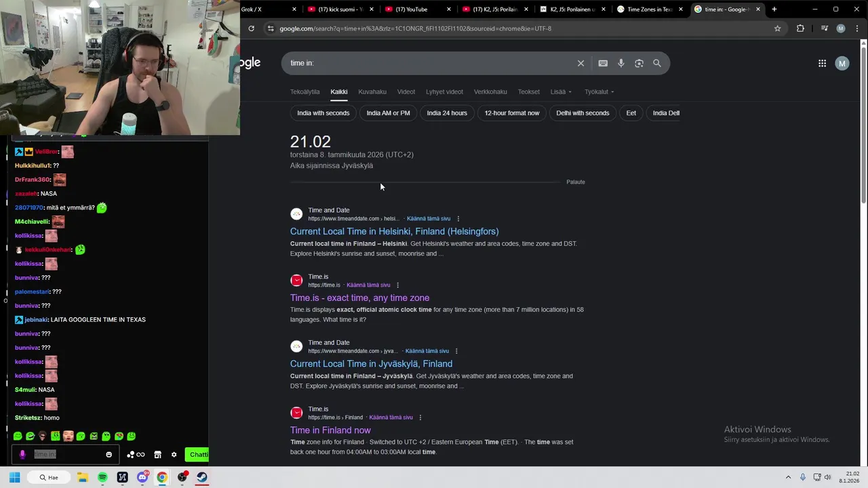The height and width of the screenshot is (488, 868).
Task: Open OBS Studio from the taskbar
Action: (182, 477)
